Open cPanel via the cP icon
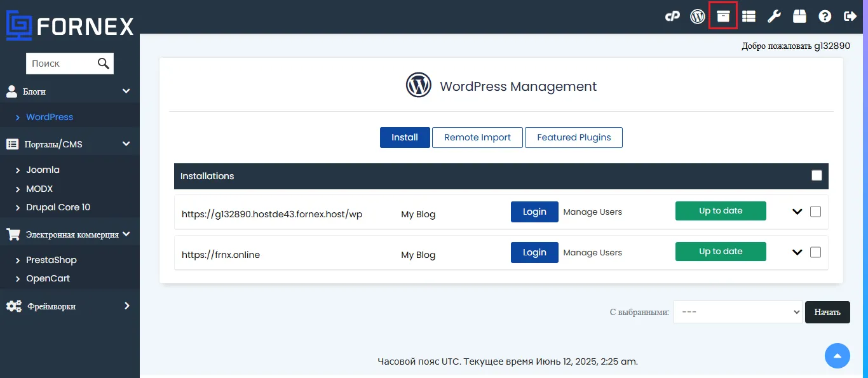 click(672, 17)
